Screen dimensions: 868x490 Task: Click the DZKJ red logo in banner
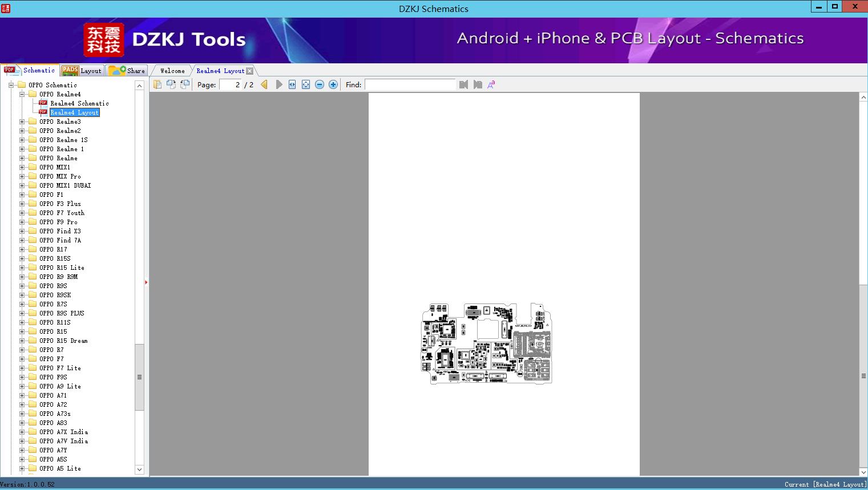tap(104, 40)
